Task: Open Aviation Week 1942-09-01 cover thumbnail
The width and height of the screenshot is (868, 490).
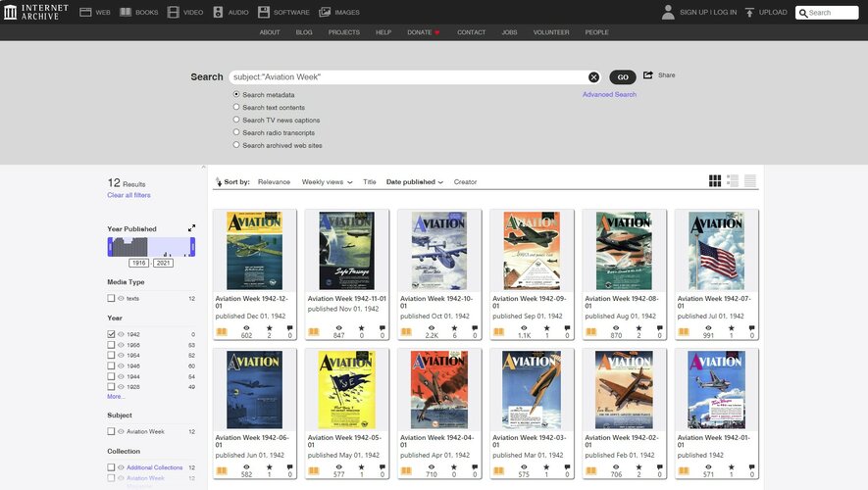Action: click(x=532, y=251)
